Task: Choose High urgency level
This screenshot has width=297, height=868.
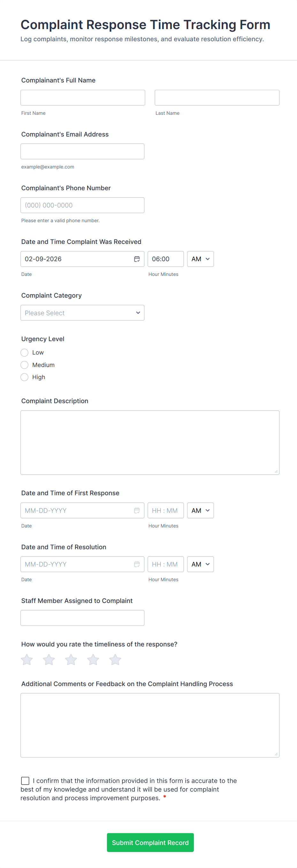Action: [x=25, y=377]
